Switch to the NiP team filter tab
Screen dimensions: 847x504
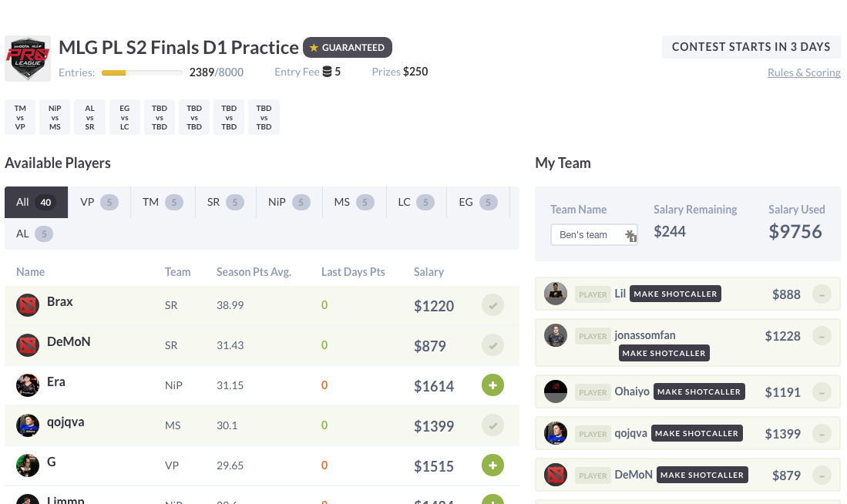[289, 202]
